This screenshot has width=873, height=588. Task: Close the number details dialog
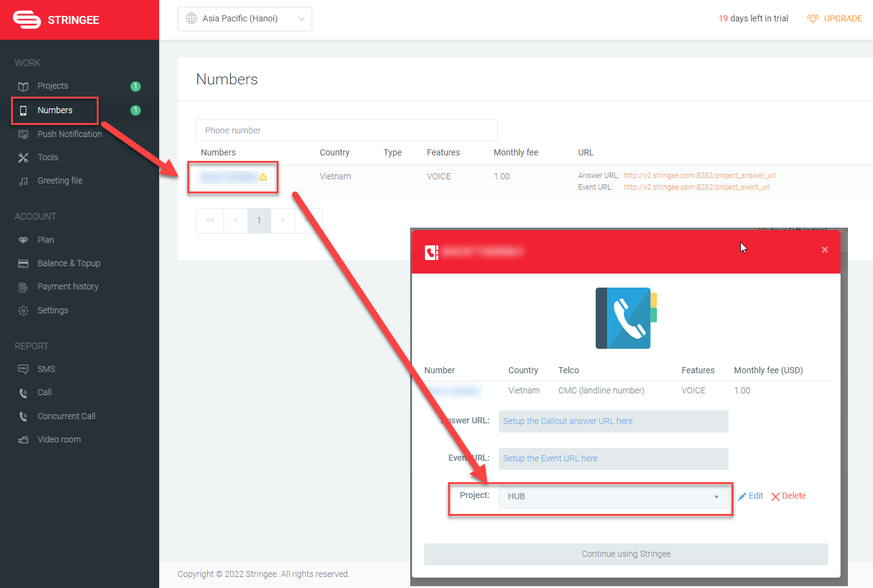tap(825, 250)
